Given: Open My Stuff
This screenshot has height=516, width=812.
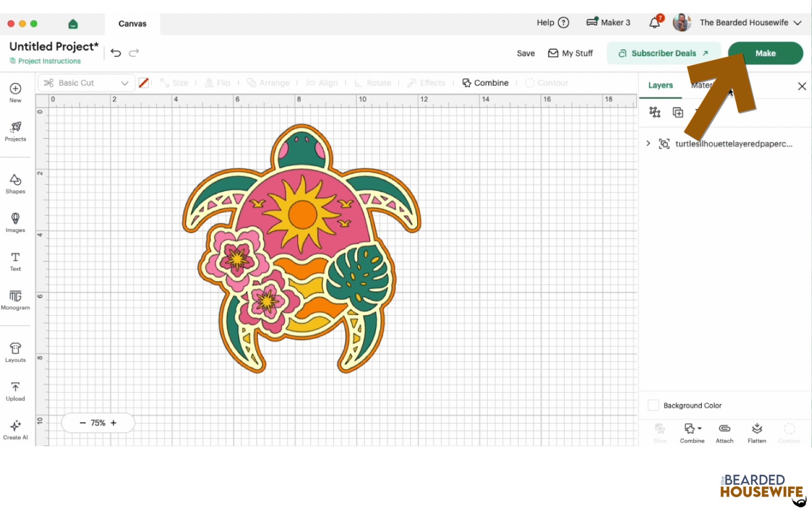Looking at the screenshot, I should [x=570, y=53].
